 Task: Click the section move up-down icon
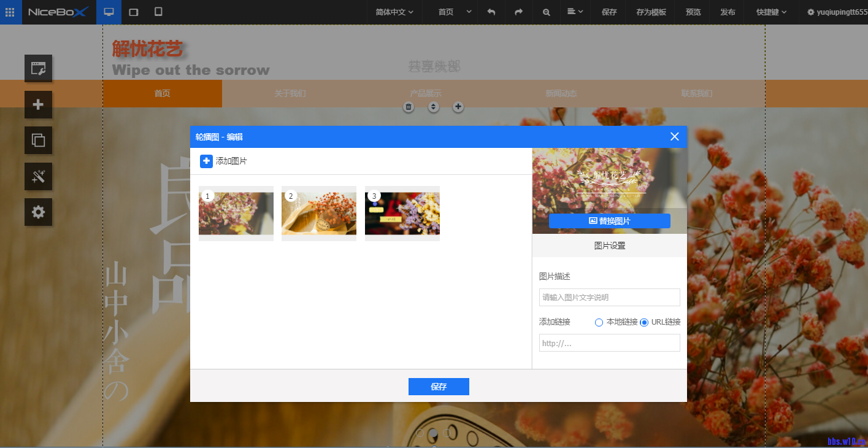(434, 107)
